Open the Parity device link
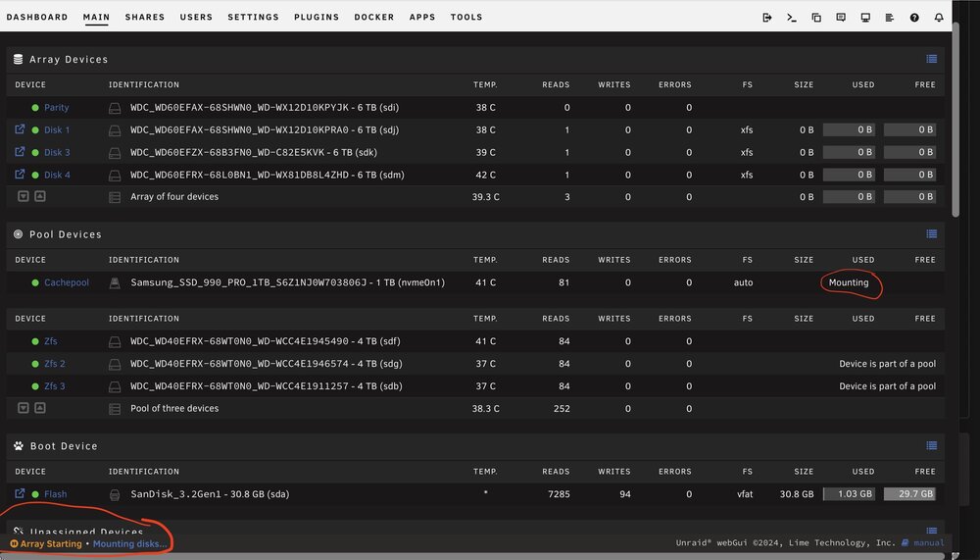980x560 pixels. pos(57,108)
